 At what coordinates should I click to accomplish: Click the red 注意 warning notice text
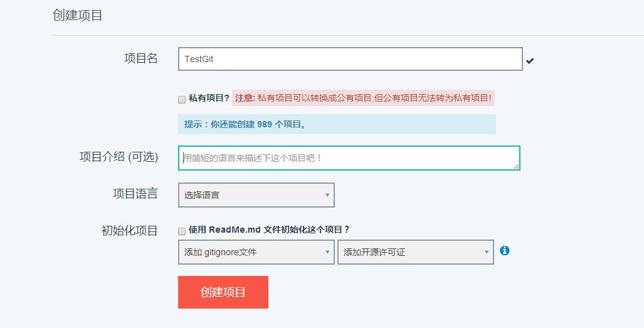point(363,98)
